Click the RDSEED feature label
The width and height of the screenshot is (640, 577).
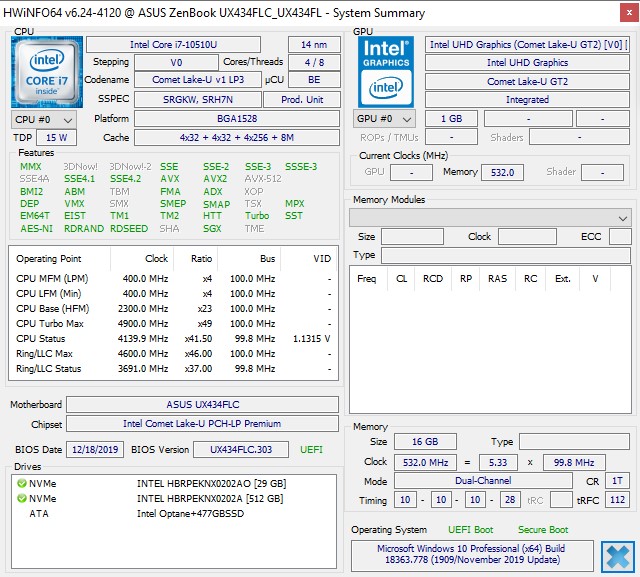[129, 229]
